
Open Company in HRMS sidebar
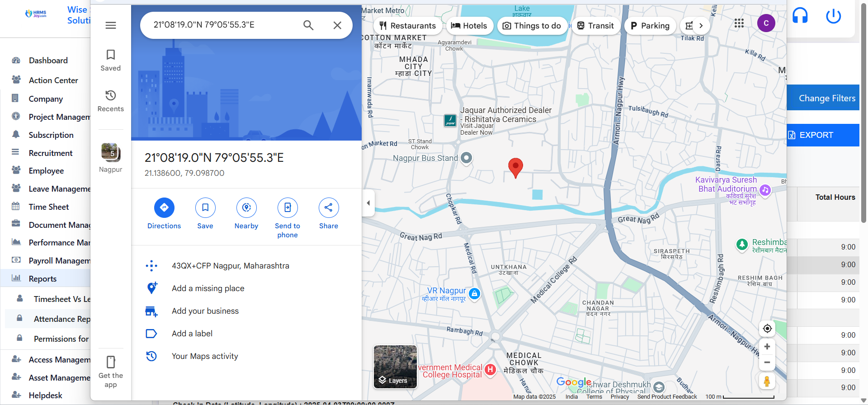click(x=45, y=99)
